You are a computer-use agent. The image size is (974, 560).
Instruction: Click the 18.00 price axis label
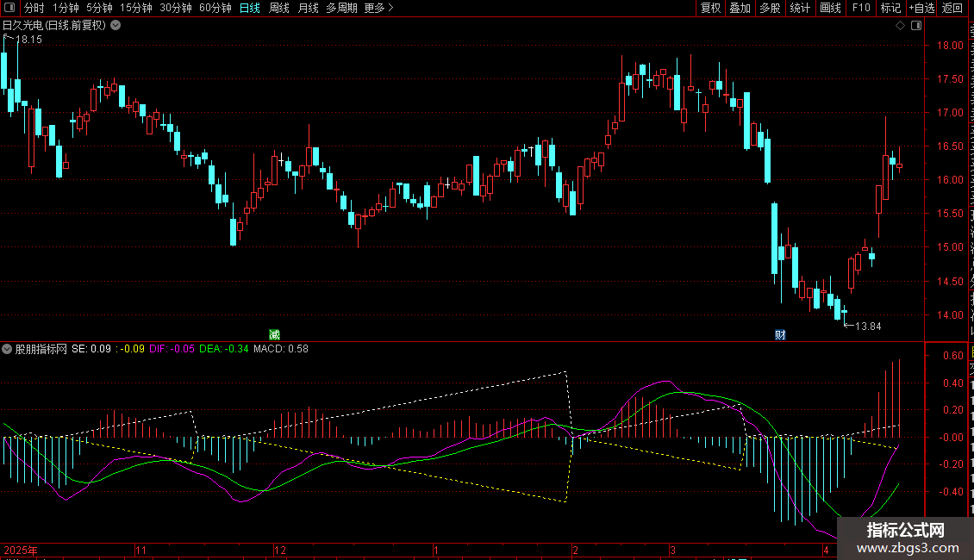950,46
